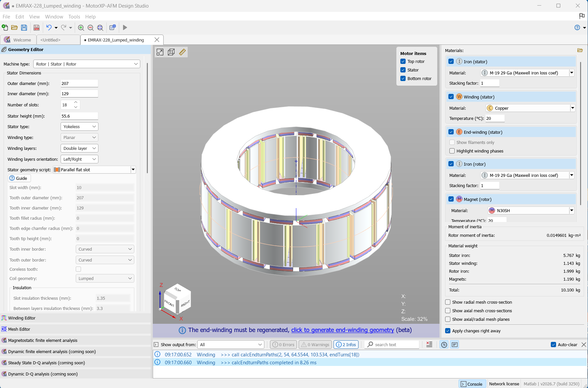Enable Show radial mesh cross-section
Image resolution: width=588 pixels, height=388 pixels.
(448, 302)
